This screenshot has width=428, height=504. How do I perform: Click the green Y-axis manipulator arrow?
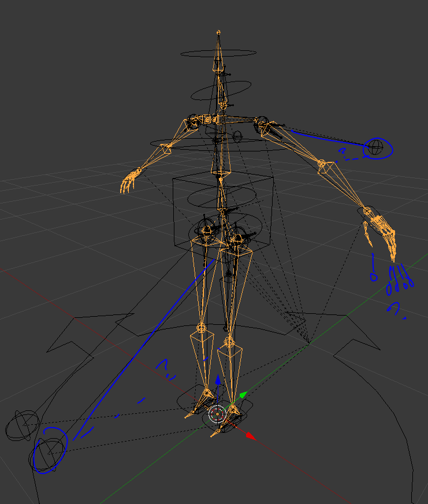click(243, 394)
